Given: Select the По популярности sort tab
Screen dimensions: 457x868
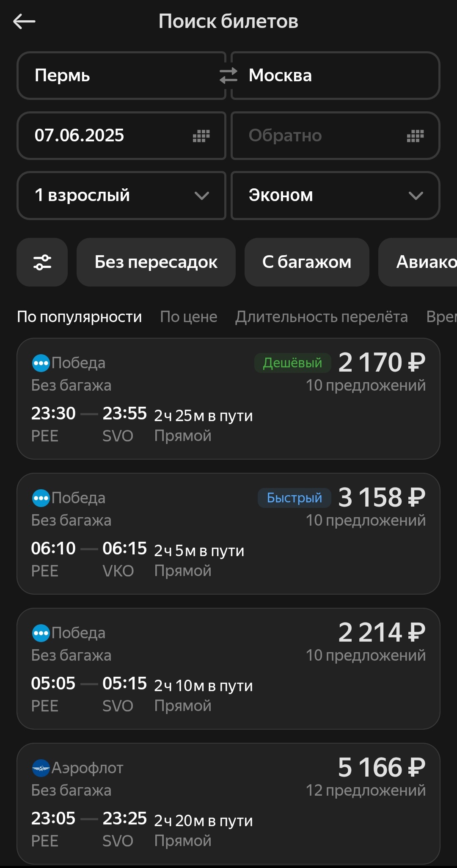Looking at the screenshot, I should [80, 317].
